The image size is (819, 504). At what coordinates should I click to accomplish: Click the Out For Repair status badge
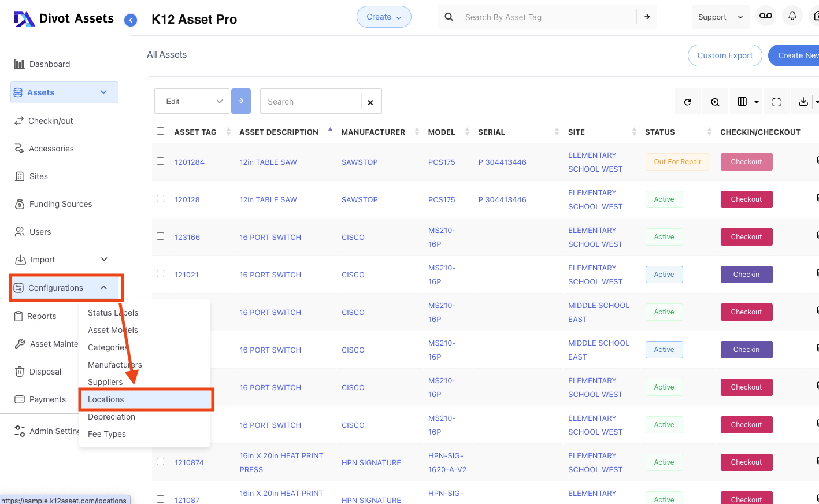[x=677, y=162]
